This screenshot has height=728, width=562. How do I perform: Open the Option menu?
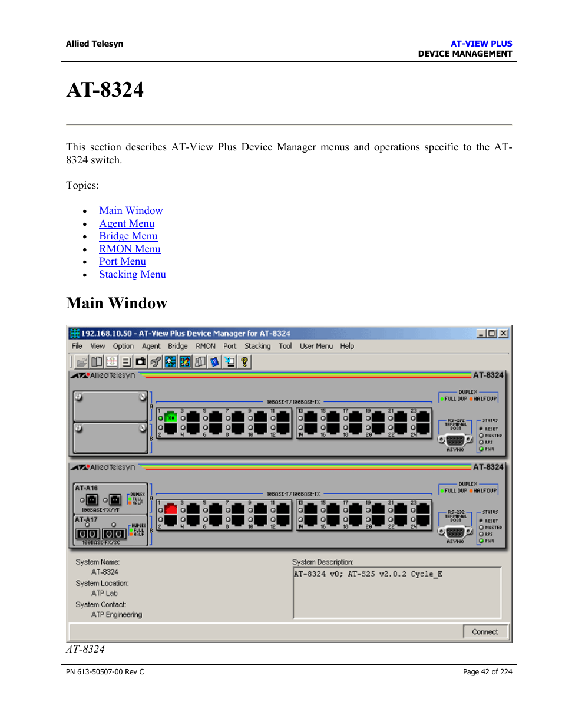(124, 346)
